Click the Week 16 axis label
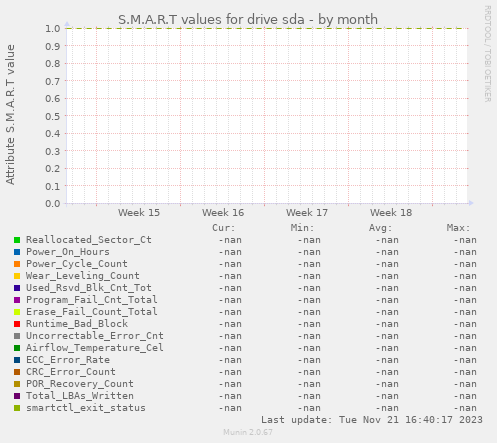This screenshot has width=497, height=443. pyautogui.click(x=223, y=212)
